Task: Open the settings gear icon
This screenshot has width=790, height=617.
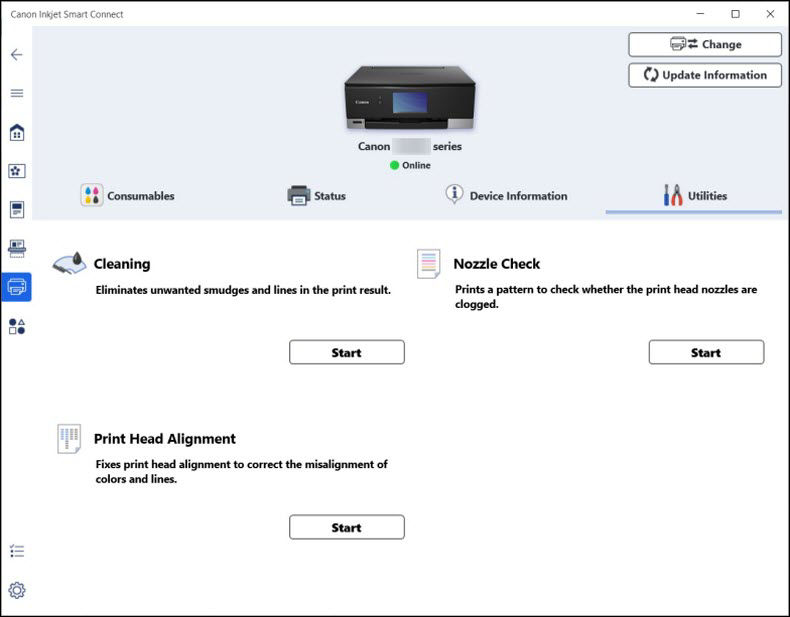Action: [x=16, y=590]
